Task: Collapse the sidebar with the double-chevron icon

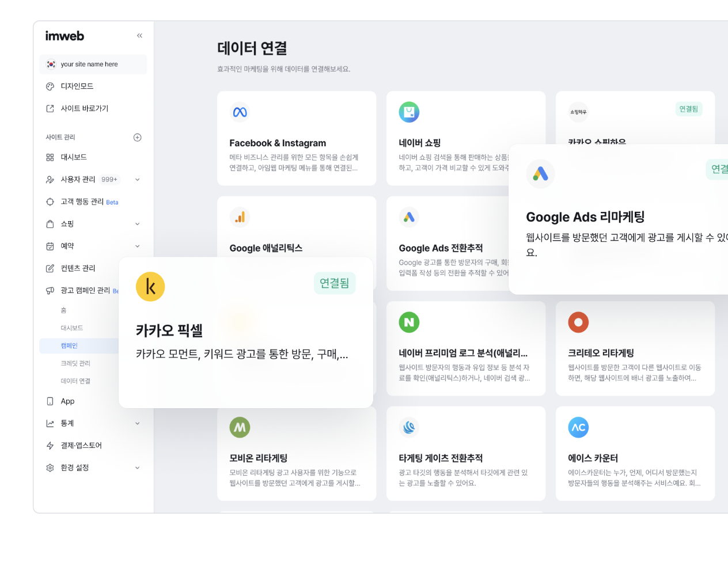Action: tap(139, 36)
